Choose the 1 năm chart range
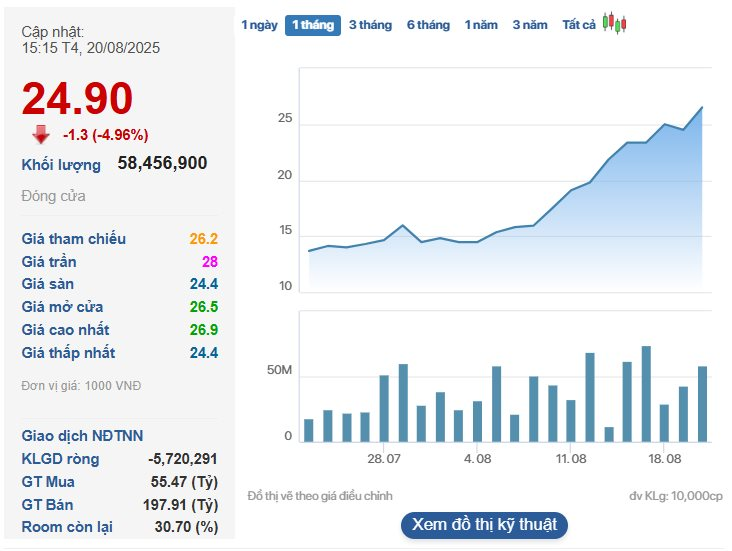732x551 pixels. click(x=481, y=25)
